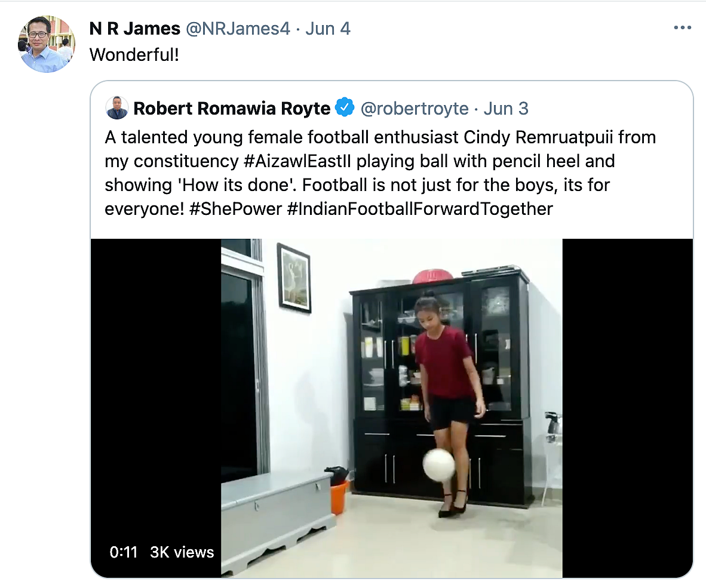This screenshot has width=706, height=588.
Task: Open the three-dot more options menu
Action: [682, 28]
